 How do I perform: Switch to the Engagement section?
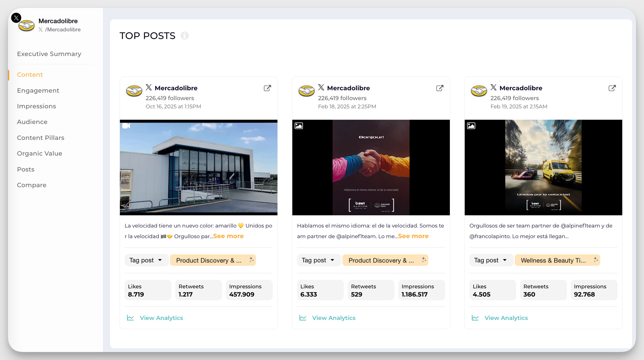[x=38, y=90]
